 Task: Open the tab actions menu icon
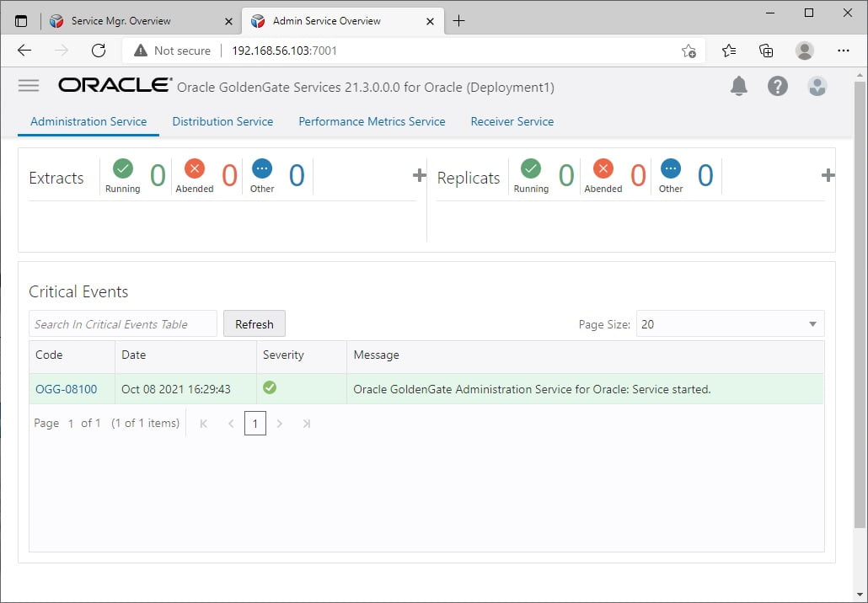pyautogui.click(x=21, y=21)
